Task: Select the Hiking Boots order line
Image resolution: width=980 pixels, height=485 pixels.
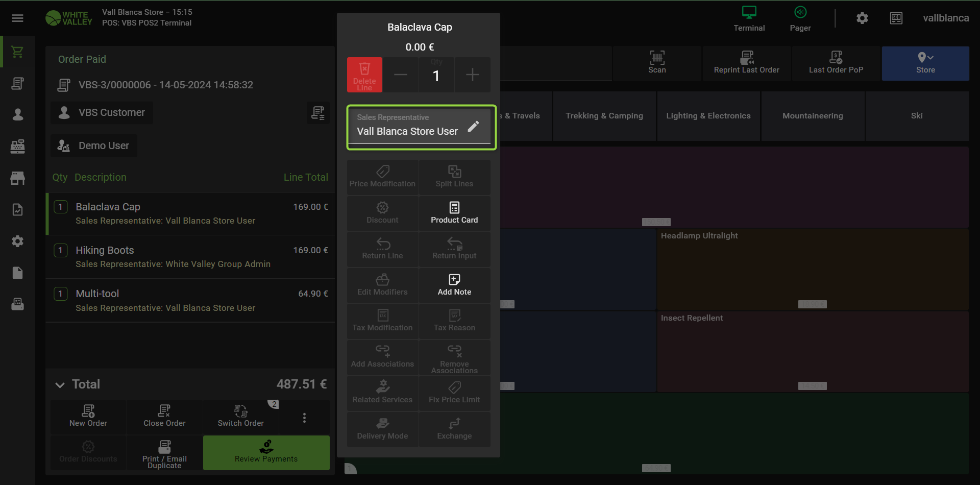Action: click(190, 257)
